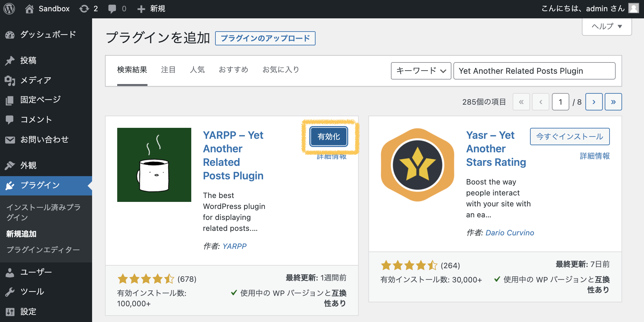Open インストール済みプラグイン submenu

coord(43,213)
